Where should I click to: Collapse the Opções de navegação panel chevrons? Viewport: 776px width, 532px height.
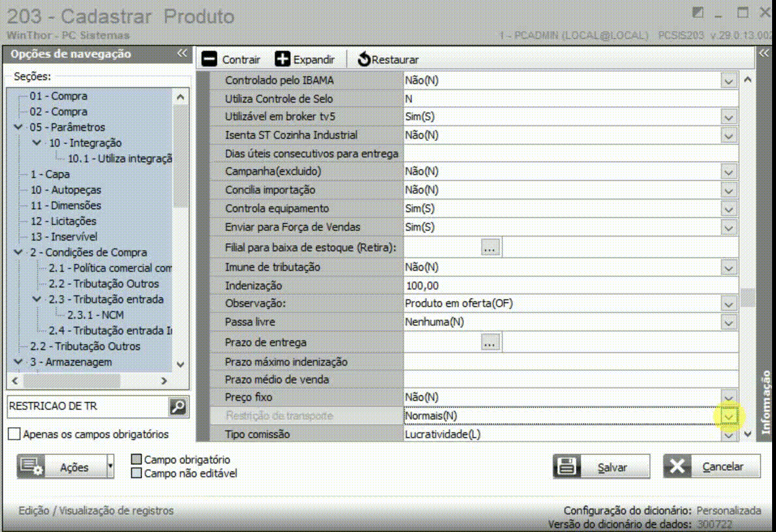pos(182,53)
